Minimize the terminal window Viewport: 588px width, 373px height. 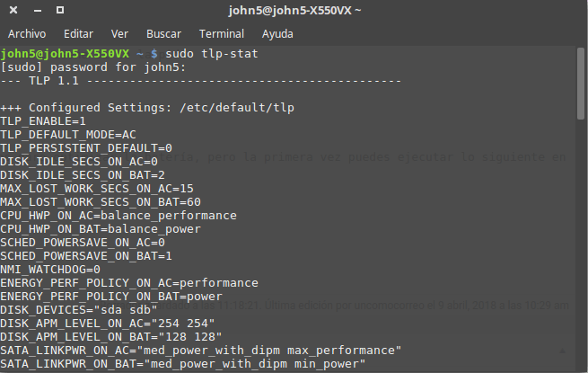click(38, 11)
